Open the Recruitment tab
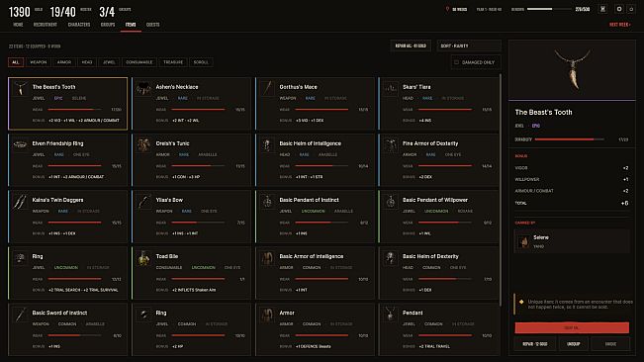 (x=46, y=25)
